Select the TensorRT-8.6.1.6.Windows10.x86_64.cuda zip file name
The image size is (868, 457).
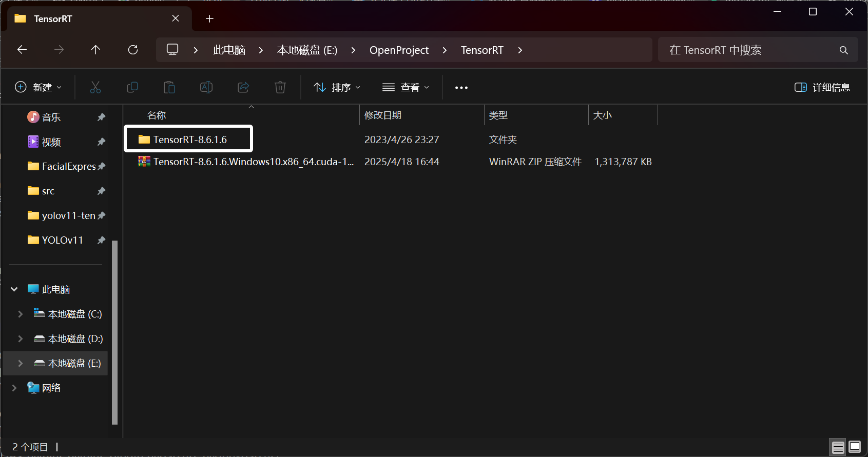pos(254,162)
